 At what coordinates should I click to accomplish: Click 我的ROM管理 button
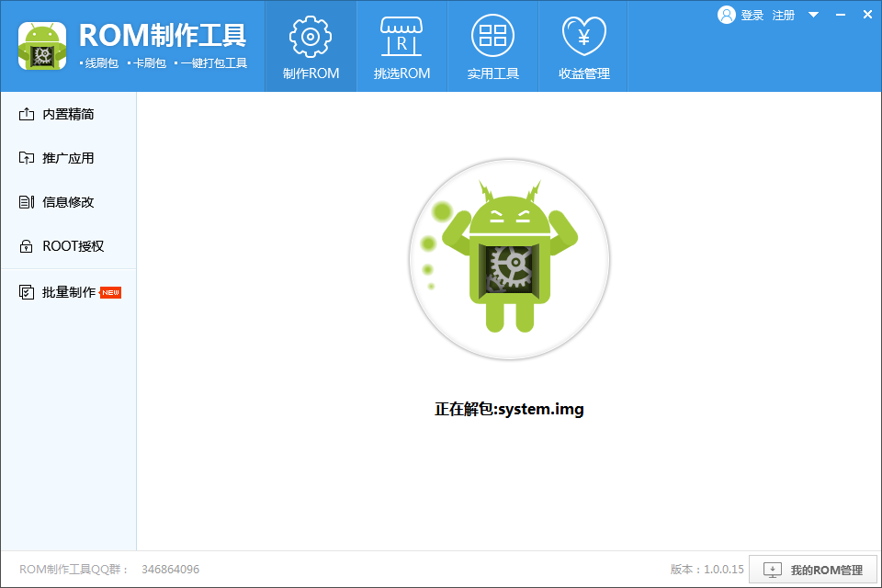click(813, 570)
